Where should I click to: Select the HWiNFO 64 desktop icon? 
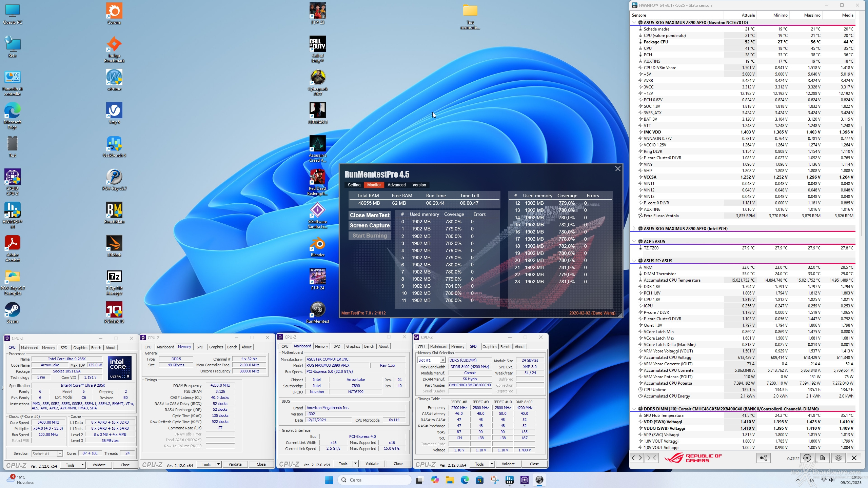13,216
